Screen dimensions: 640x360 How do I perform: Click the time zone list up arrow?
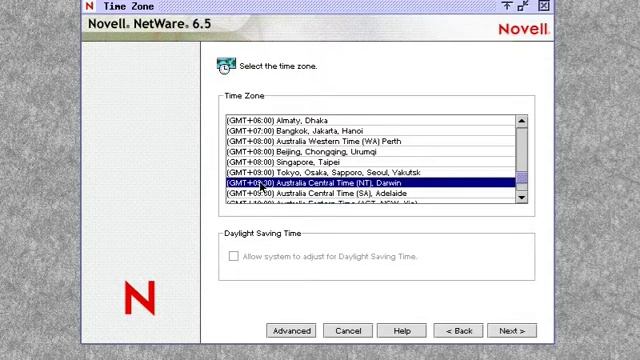pyautogui.click(x=521, y=121)
